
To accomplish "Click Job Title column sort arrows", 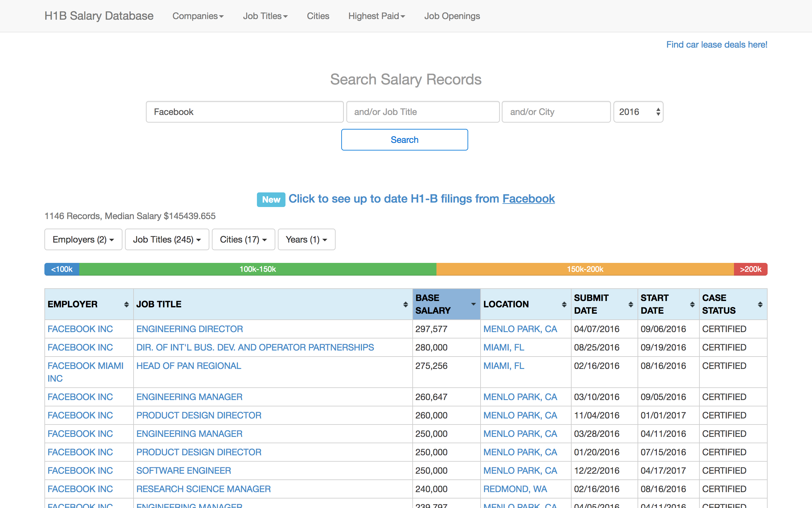I will click(405, 304).
